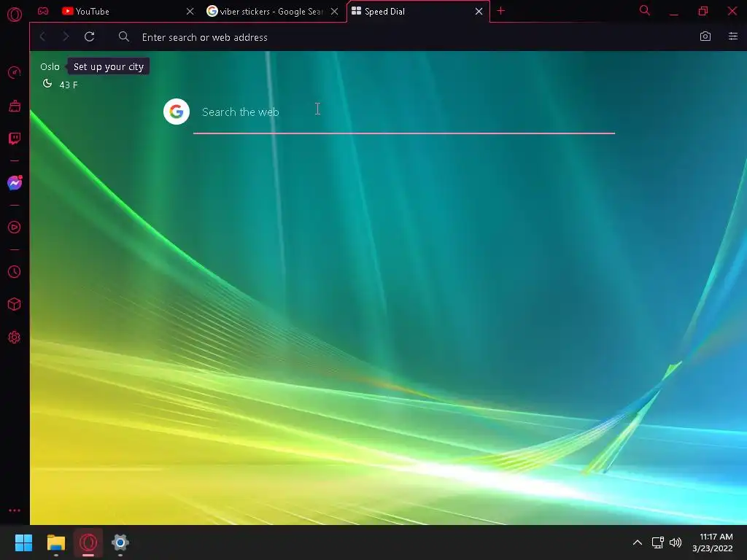Click the Google search engine logo
747x560 pixels.
177,112
